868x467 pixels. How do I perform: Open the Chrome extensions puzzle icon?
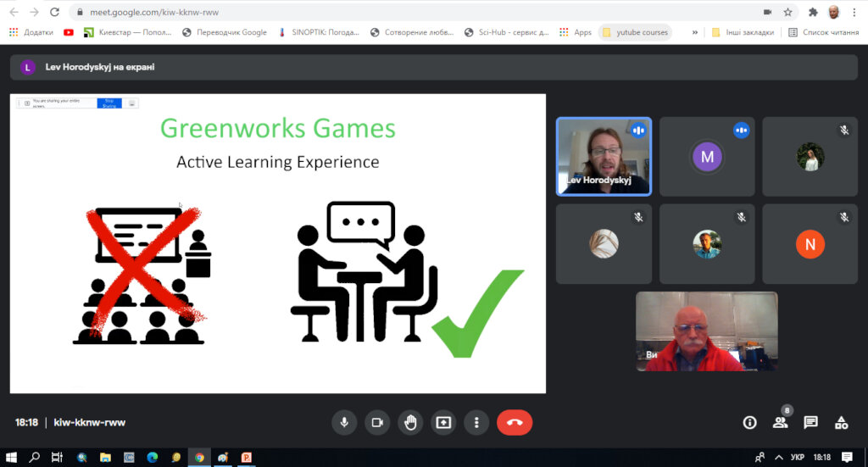click(813, 12)
